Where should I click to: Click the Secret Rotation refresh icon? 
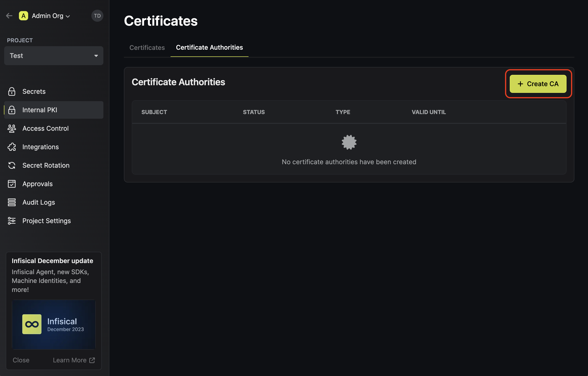coord(12,165)
